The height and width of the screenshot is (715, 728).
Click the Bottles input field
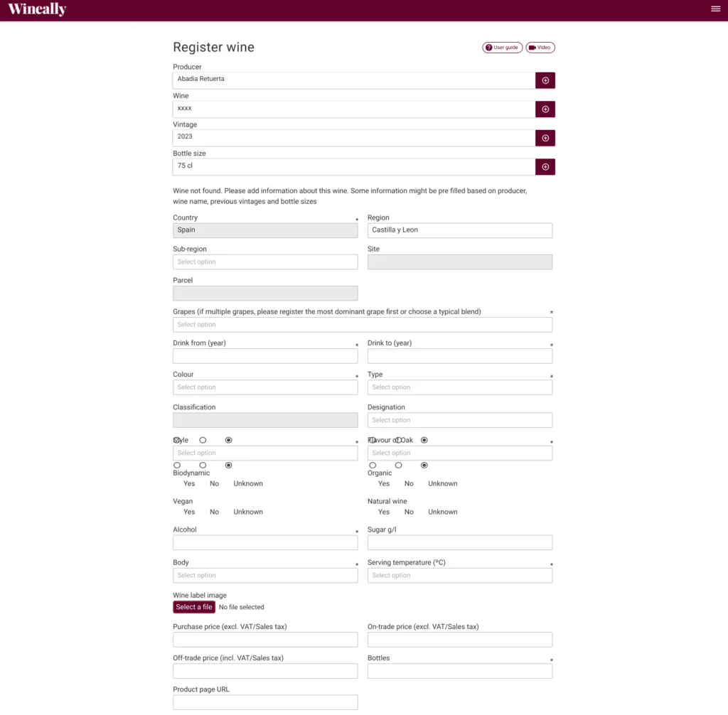[x=460, y=671]
